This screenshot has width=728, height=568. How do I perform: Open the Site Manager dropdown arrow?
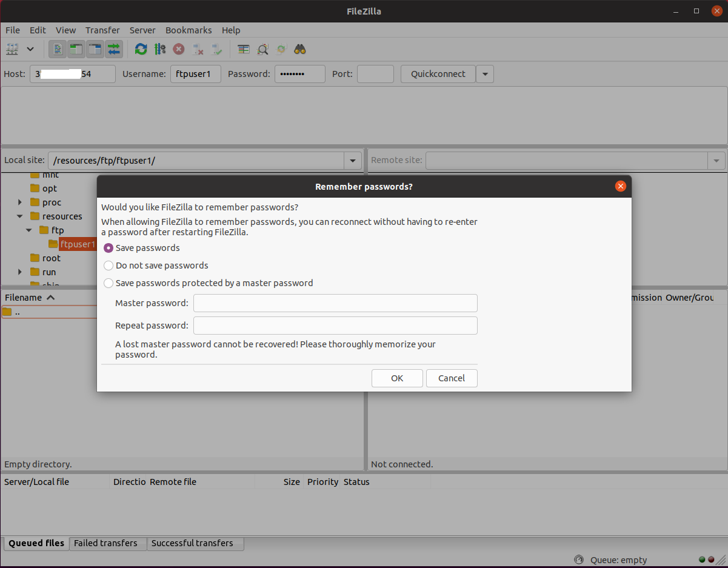[30, 48]
